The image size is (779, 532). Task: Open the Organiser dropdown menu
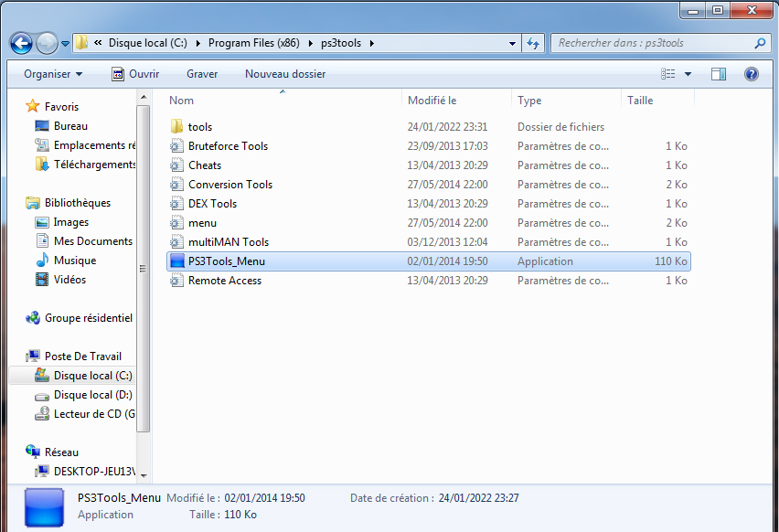(53, 74)
